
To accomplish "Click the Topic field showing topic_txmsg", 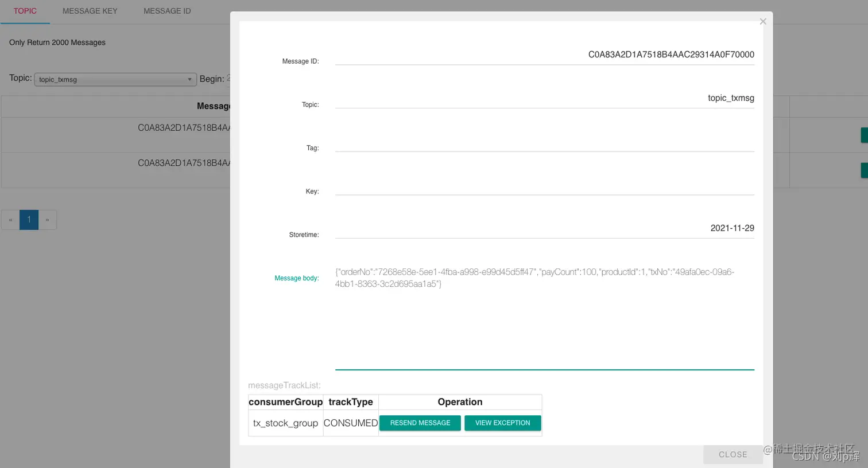I will 545,99.
